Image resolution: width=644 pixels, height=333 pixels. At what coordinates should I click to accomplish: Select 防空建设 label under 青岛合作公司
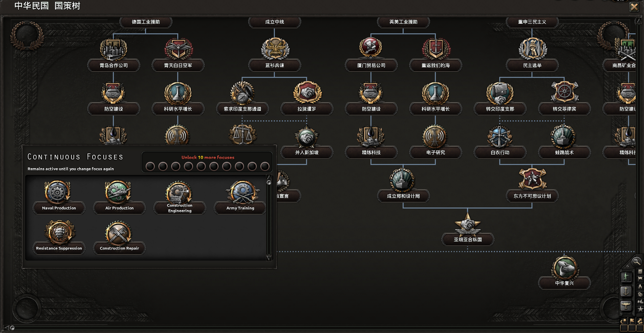point(113,109)
